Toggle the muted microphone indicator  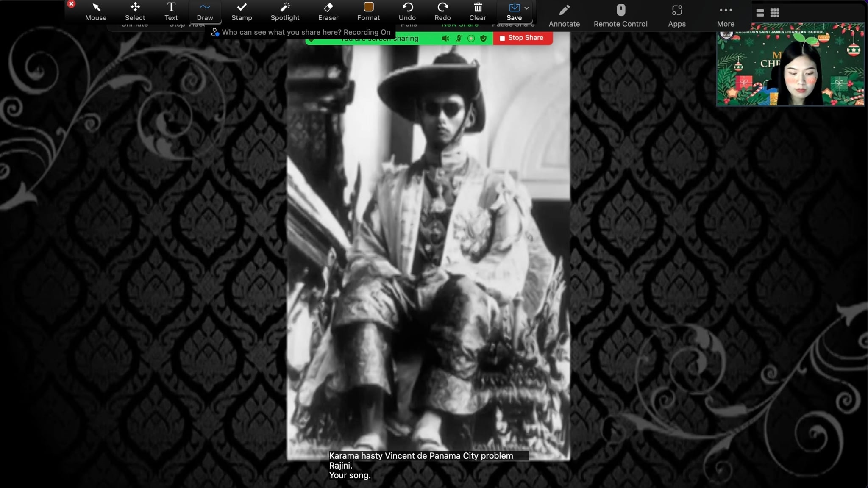[459, 39]
